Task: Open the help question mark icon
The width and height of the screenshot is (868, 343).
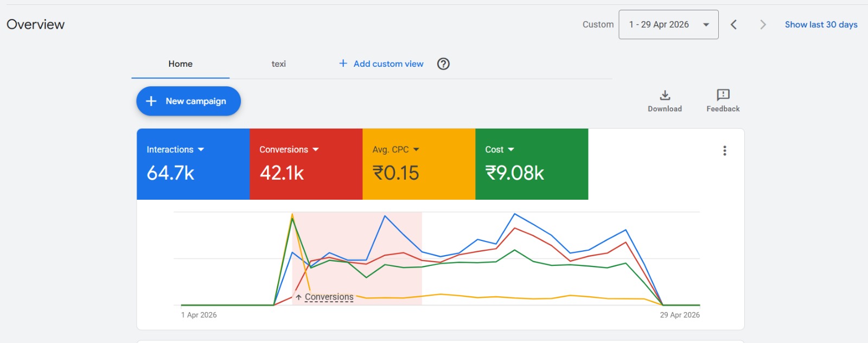Action: pyautogui.click(x=443, y=64)
